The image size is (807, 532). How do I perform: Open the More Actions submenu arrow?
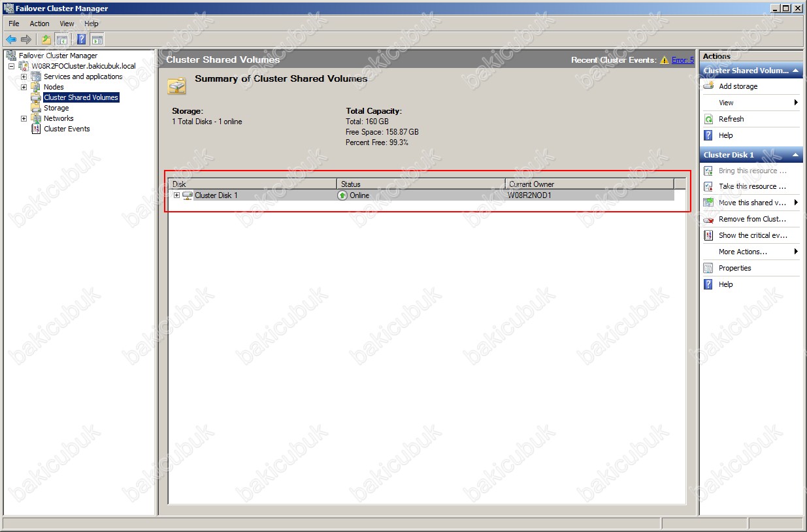tap(796, 252)
